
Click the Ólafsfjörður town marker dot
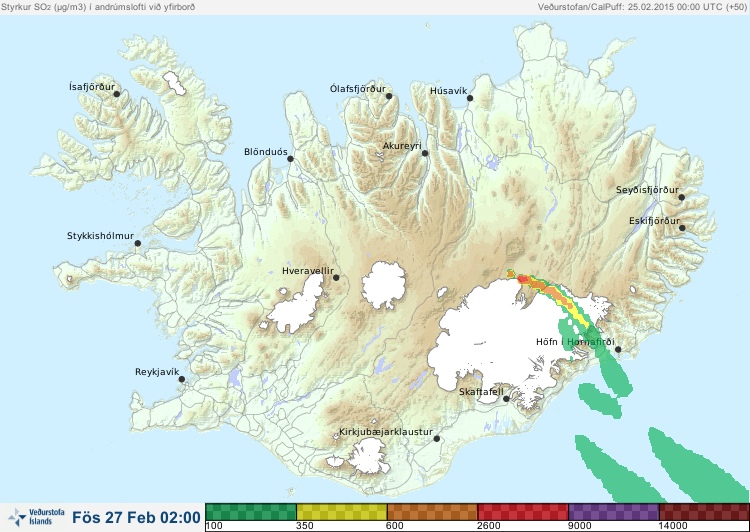[x=389, y=96]
